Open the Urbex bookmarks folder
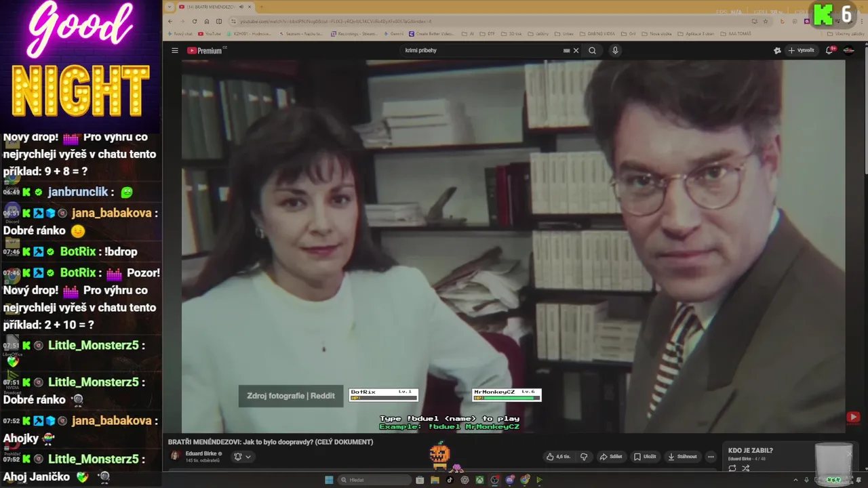The height and width of the screenshot is (488, 868). coord(564,34)
